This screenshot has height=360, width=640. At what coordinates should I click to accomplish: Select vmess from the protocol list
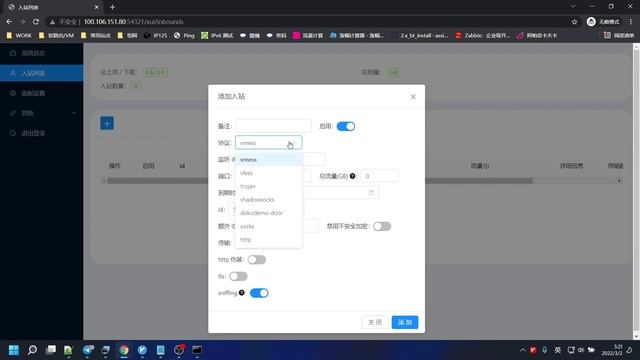(269, 160)
